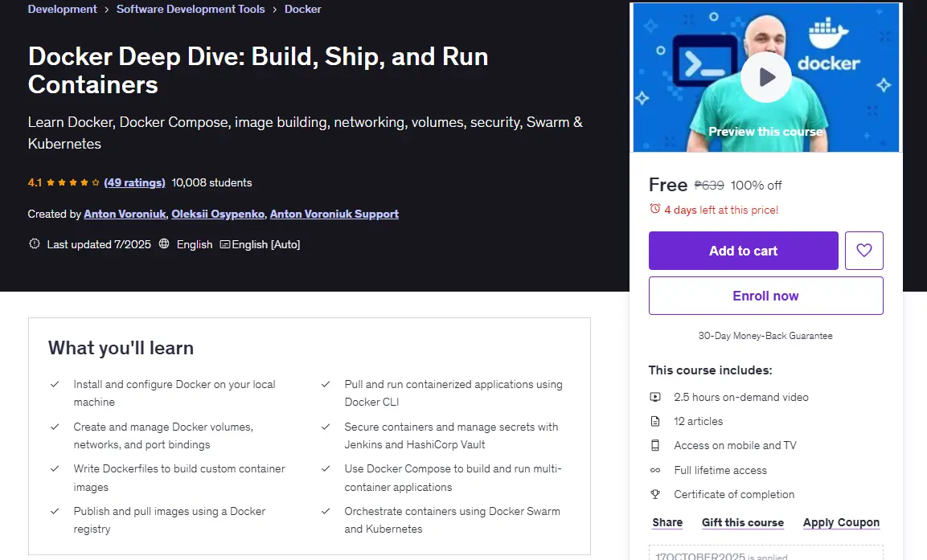
Task: Click the '100% off' discount text
Action: (x=756, y=185)
